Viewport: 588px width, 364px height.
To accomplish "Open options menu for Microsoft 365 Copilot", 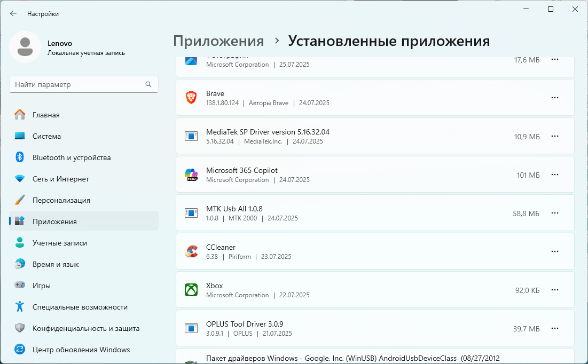I will (555, 175).
